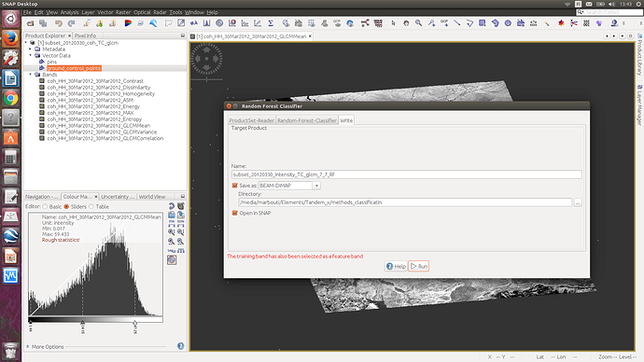Select the GCP placing tool
The image size is (644, 362).
click(444, 23)
